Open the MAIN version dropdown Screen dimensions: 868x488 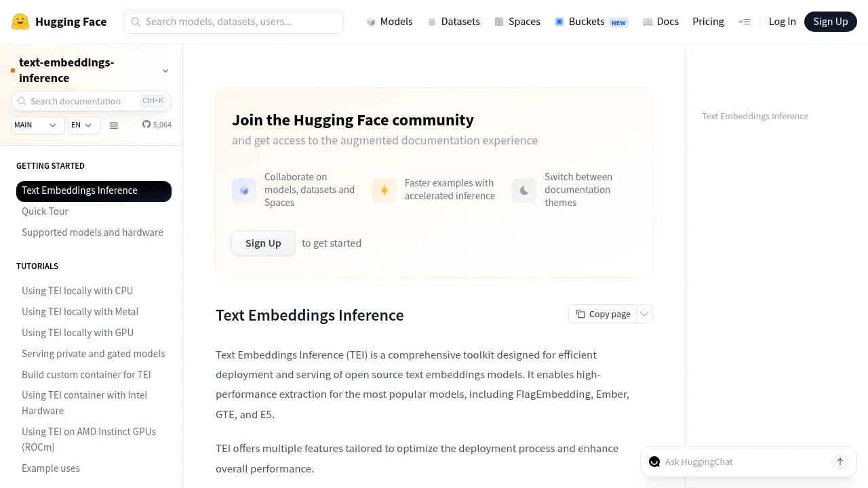click(x=38, y=125)
